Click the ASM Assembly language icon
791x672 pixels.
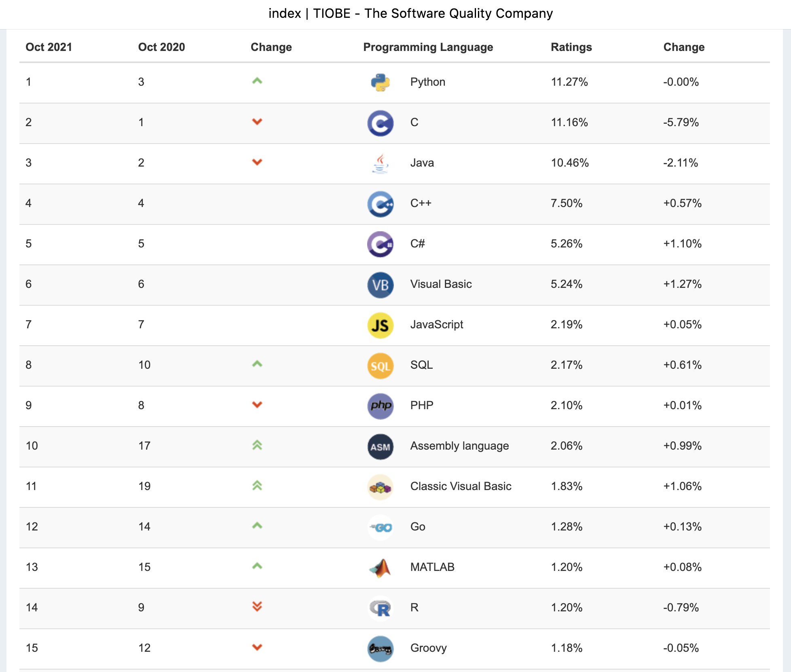(x=380, y=446)
